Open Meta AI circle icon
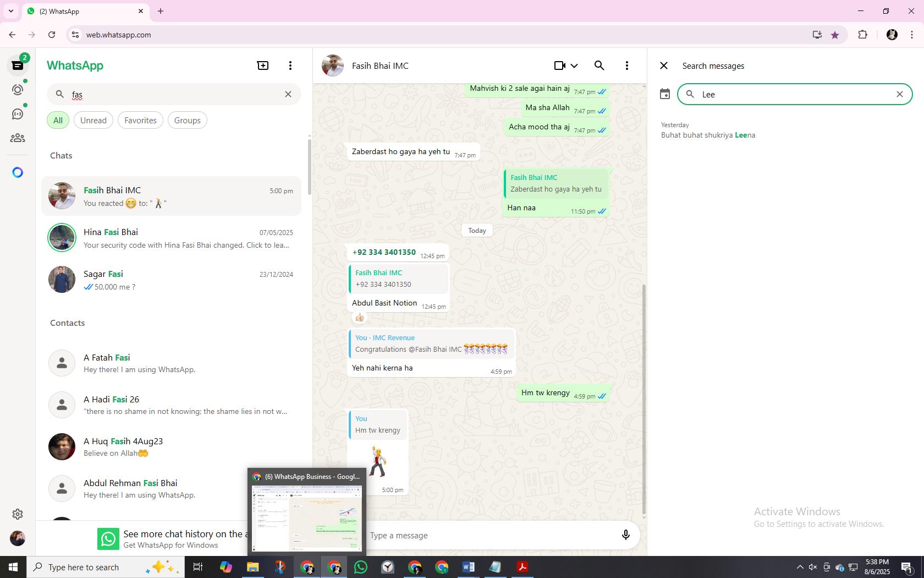Viewport: 924px width, 578px height. pyautogui.click(x=18, y=172)
